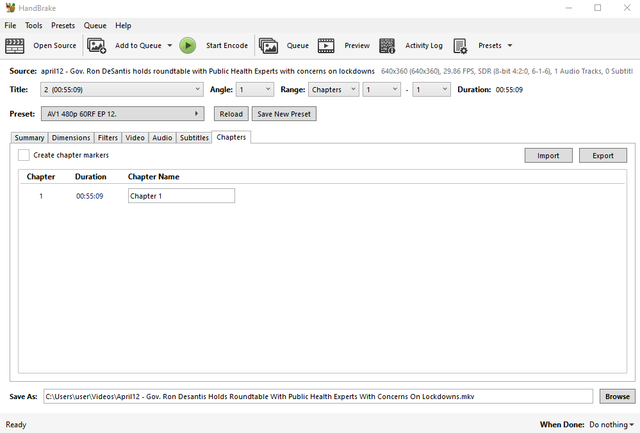
Task: Click the Export chapters button
Action: click(603, 155)
